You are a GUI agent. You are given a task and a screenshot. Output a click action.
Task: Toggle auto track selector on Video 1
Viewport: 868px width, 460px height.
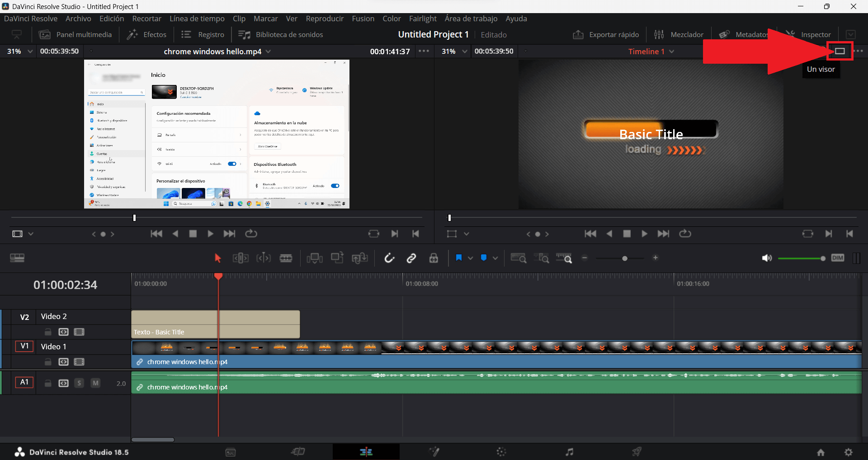coord(63,362)
